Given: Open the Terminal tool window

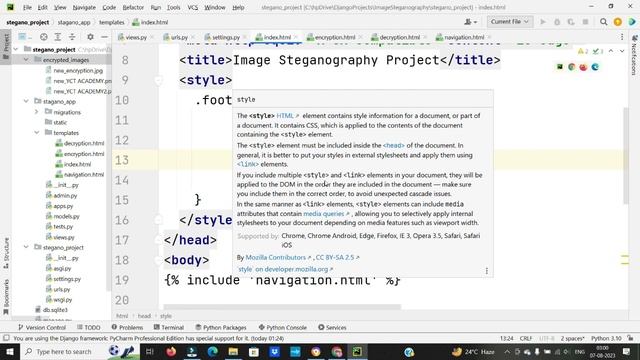Looking at the screenshot, I should [x=169, y=327].
